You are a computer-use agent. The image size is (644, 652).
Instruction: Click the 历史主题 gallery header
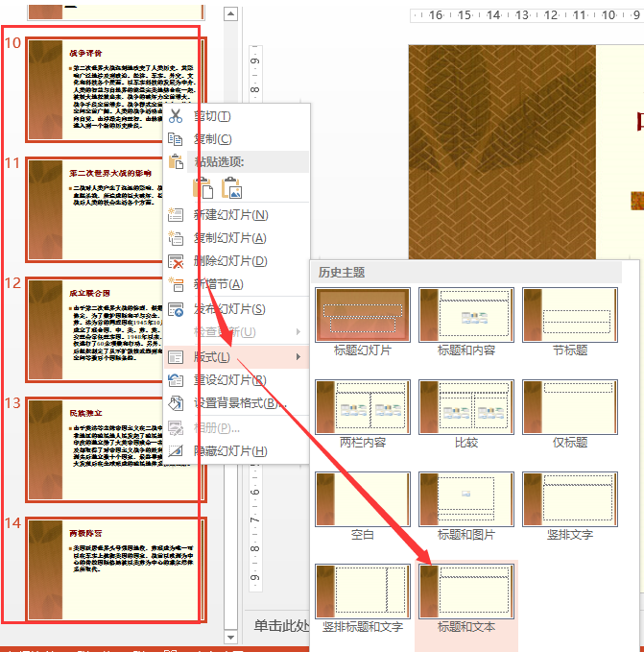(x=466, y=273)
